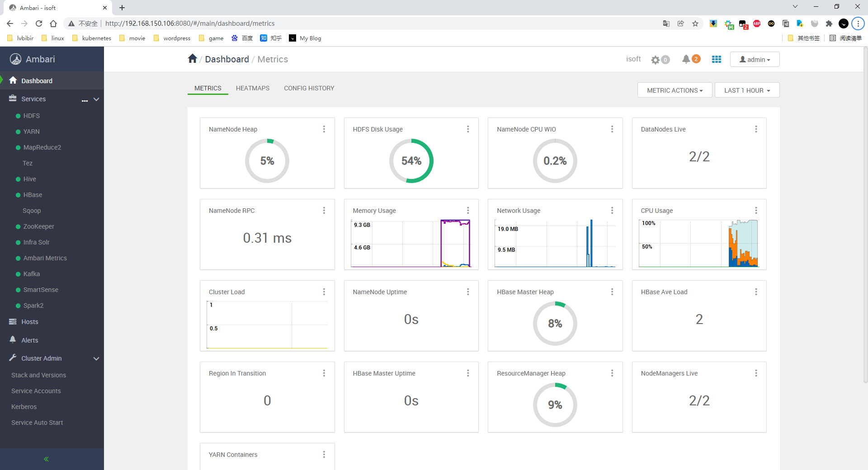Bookmark this page with the star icon
Image resolution: width=868 pixels, height=470 pixels.
click(x=695, y=23)
